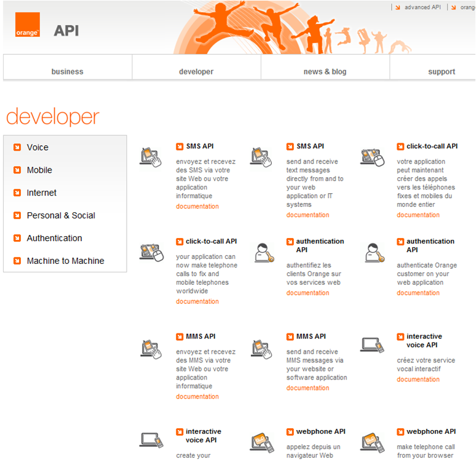Open the French webphone API title
This screenshot has height=462, width=476.
click(321, 432)
